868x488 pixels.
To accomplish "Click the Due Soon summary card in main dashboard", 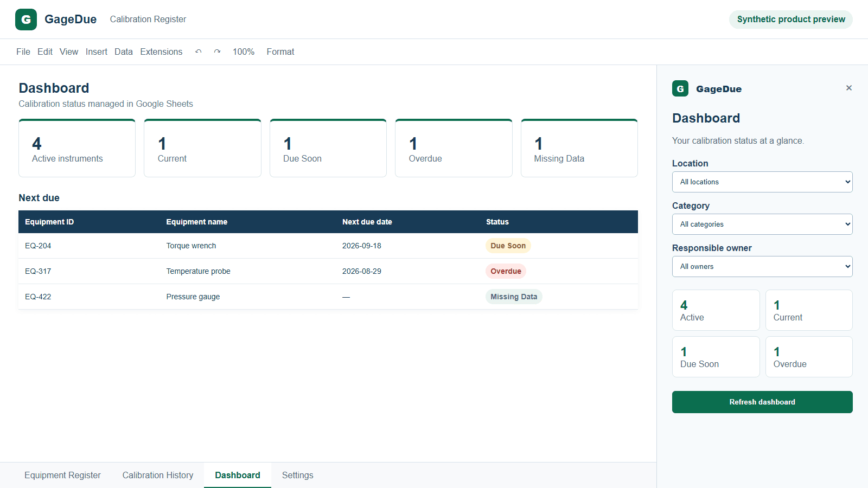I will pos(328,148).
